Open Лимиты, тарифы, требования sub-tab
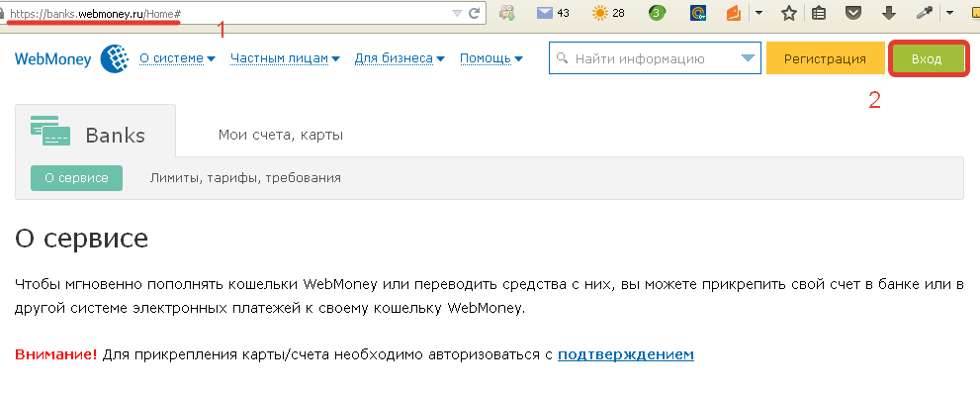980x394 pixels. coord(245,177)
